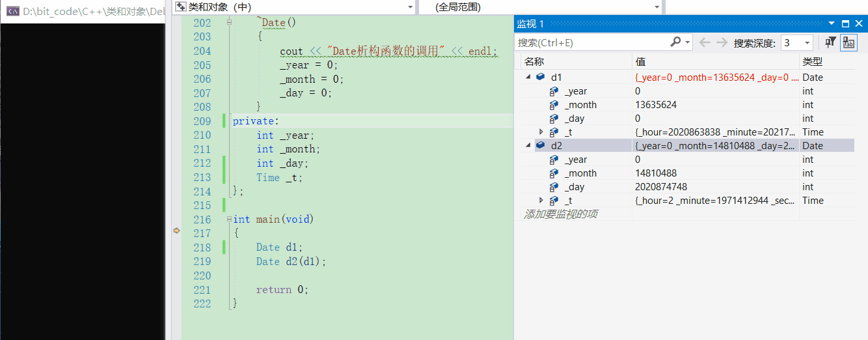Click the private: keyword line

[x=255, y=121]
